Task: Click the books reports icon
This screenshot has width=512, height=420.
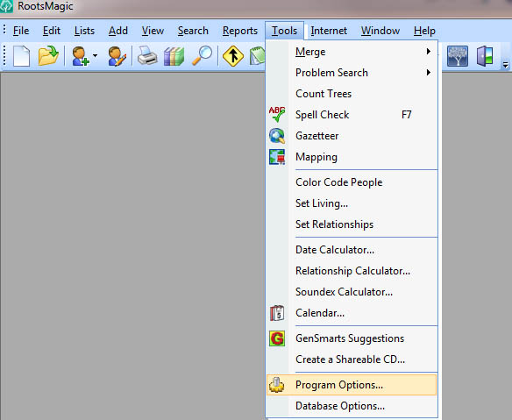Action: coord(174,56)
